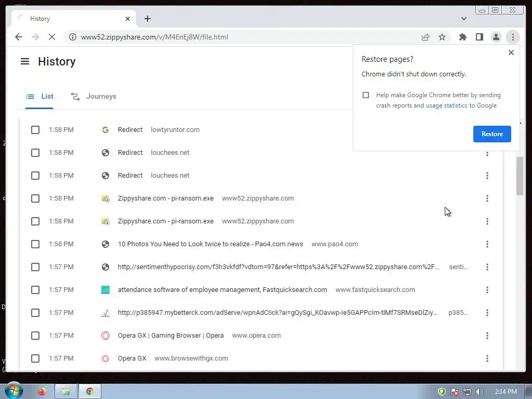Tick the pao4.com history entry checkbox
Viewport: 532px width, 399px height.
pyautogui.click(x=35, y=244)
